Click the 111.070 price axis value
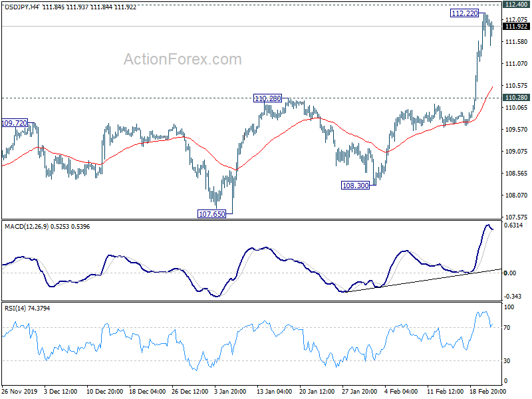 (516, 63)
